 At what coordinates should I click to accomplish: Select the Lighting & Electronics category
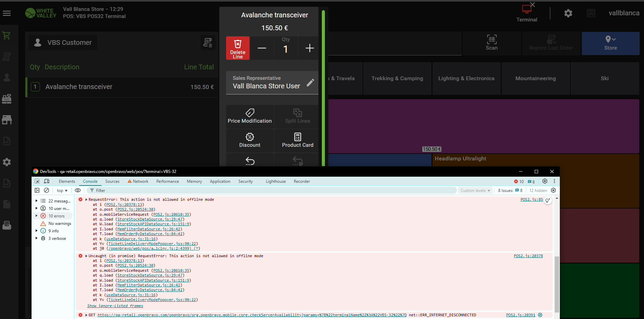click(466, 78)
